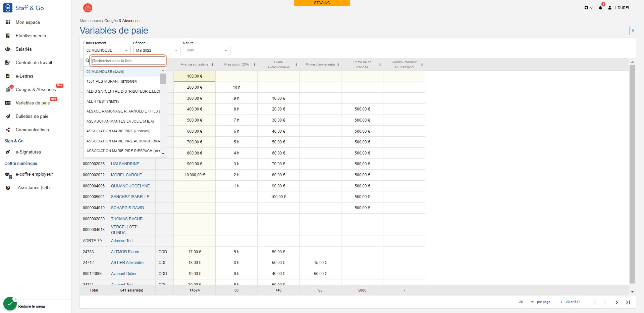Image resolution: width=644 pixels, height=313 pixels.
Task: Open Prime d'ancienneté column menu
Action: coord(338,64)
